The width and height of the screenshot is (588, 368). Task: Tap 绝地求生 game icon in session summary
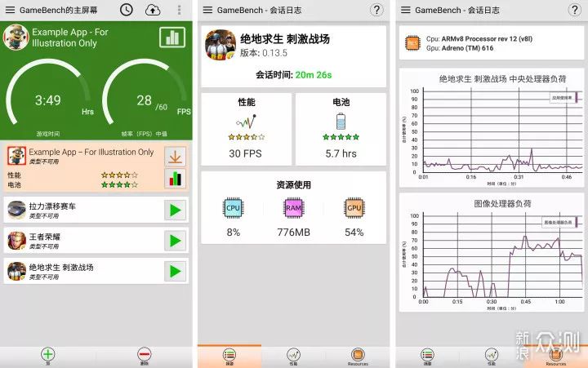coord(220,45)
